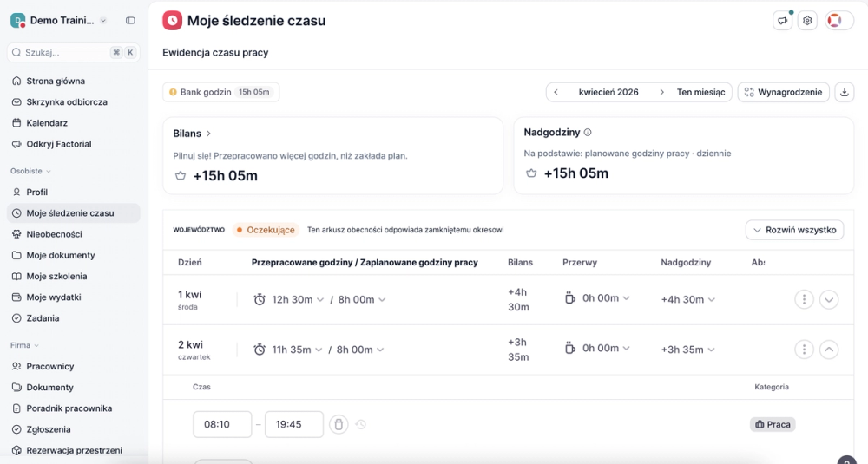The height and width of the screenshot is (464, 868).
Task: Open Poradnik pracownika in sidebar
Action: 73,408
